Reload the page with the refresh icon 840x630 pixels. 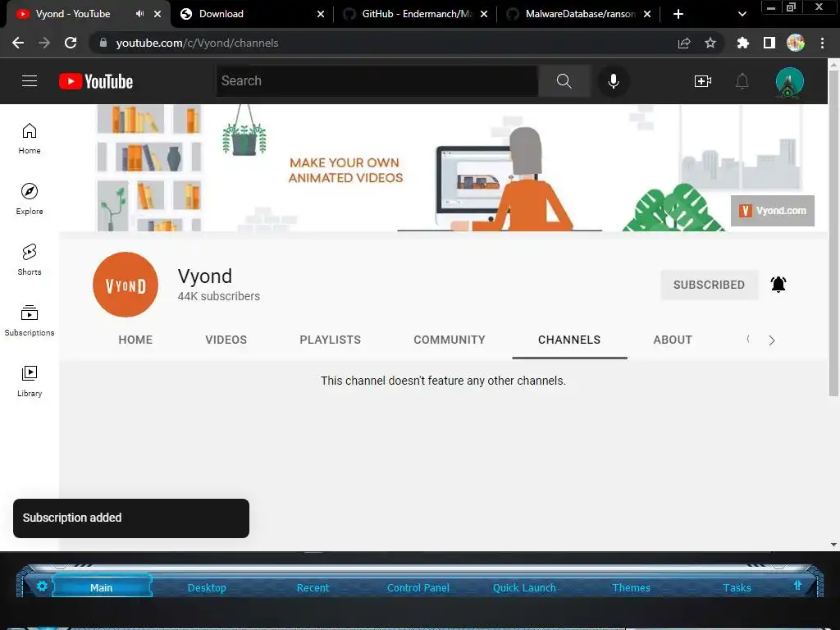coord(71,43)
